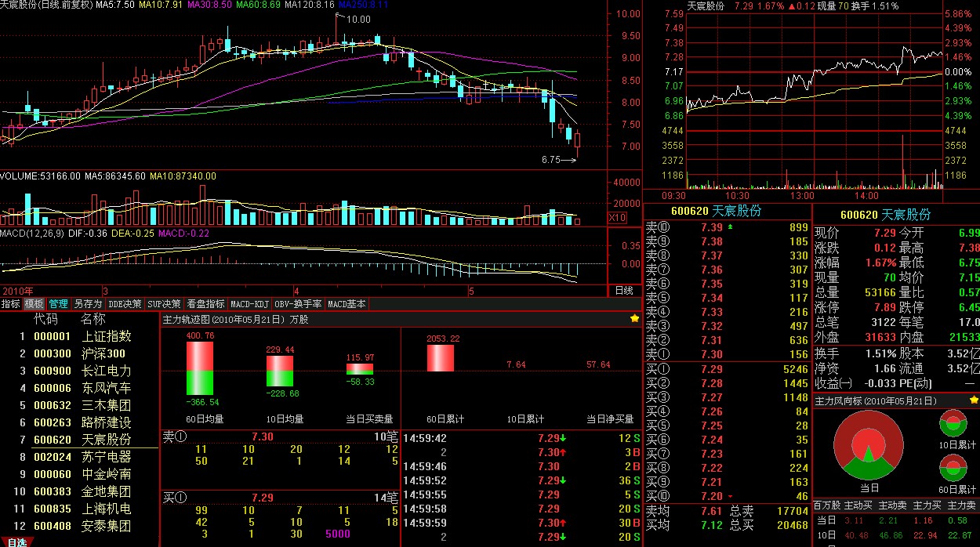Switch to OBV-换手率 indicator tab
Viewport: 980px width, 547px height.
pyautogui.click(x=298, y=304)
